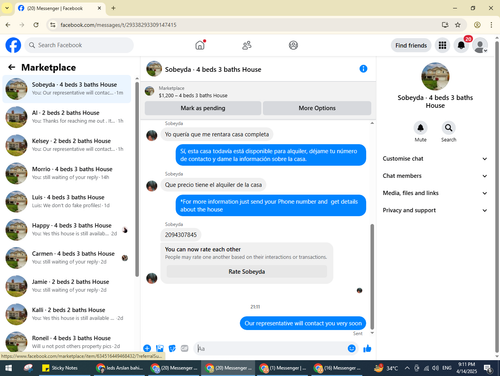This screenshot has height=376, width=500.
Task: Expand Customise chat section
Action: point(435,159)
